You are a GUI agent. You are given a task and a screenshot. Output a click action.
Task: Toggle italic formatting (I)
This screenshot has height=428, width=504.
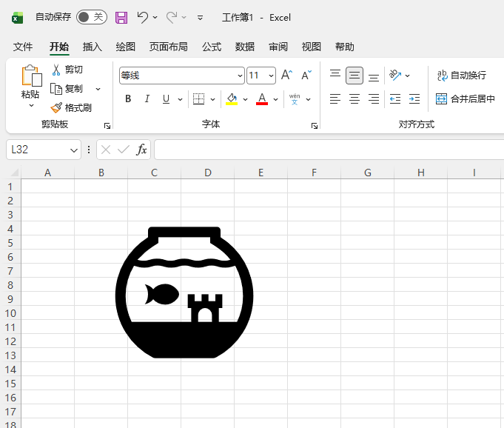147,99
